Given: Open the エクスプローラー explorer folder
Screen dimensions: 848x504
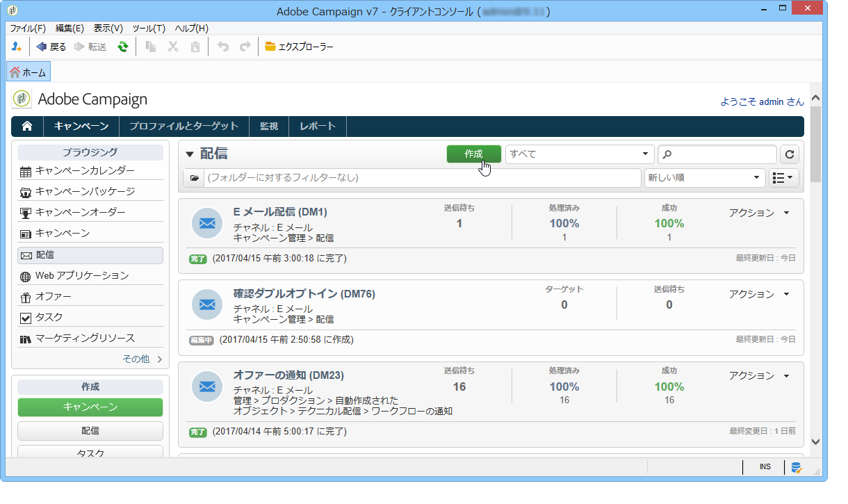Looking at the screenshot, I should click(299, 47).
